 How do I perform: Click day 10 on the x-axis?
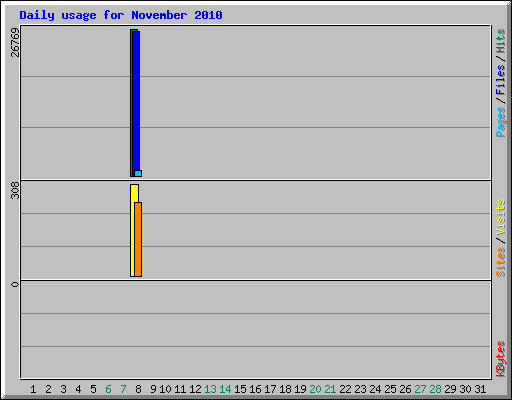coord(165,389)
